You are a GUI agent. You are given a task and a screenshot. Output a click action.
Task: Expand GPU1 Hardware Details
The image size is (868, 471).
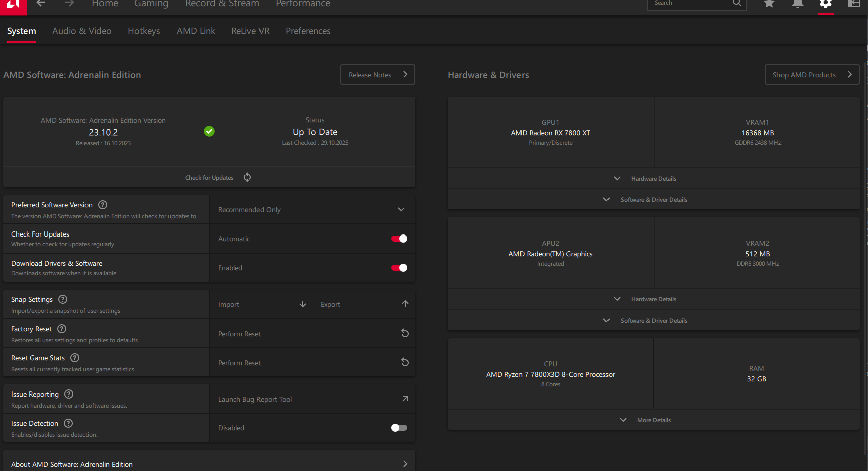(x=653, y=179)
